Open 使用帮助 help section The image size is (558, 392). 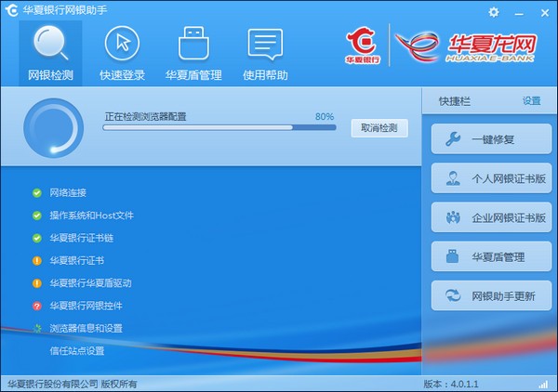click(x=265, y=53)
